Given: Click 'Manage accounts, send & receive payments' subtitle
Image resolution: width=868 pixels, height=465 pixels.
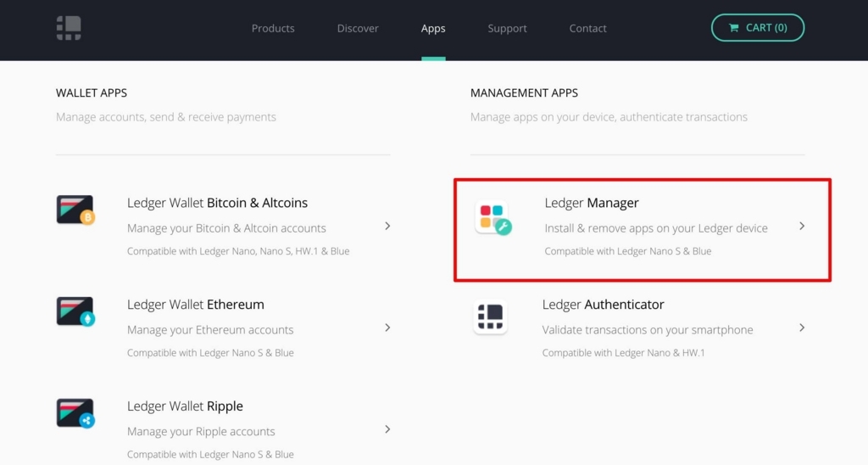Looking at the screenshot, I should [x=166, y=117].
